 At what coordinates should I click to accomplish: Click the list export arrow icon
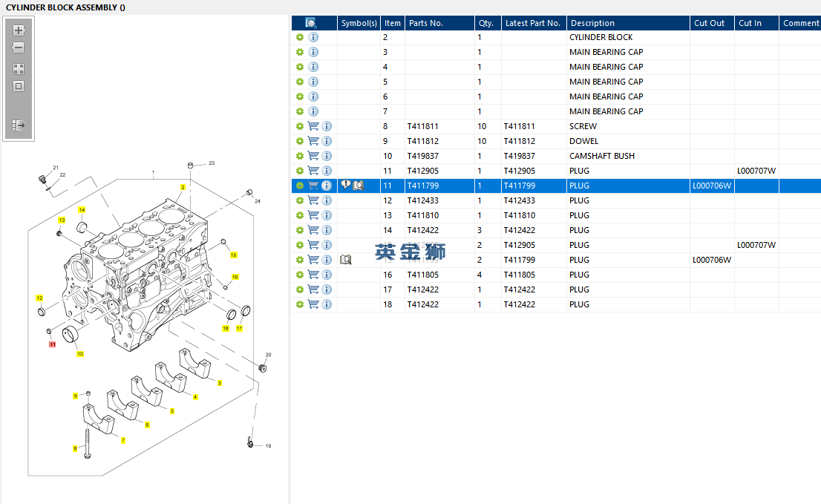(x=19, y=125)
